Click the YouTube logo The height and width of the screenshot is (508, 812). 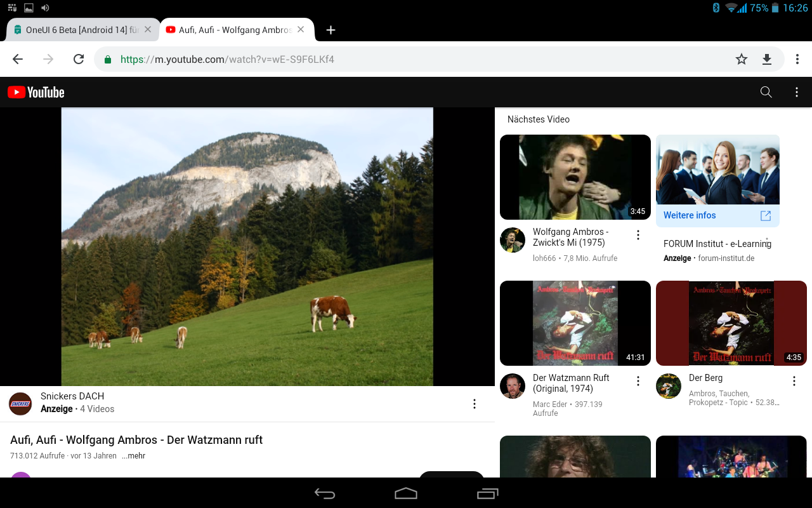tap(36, 92)
